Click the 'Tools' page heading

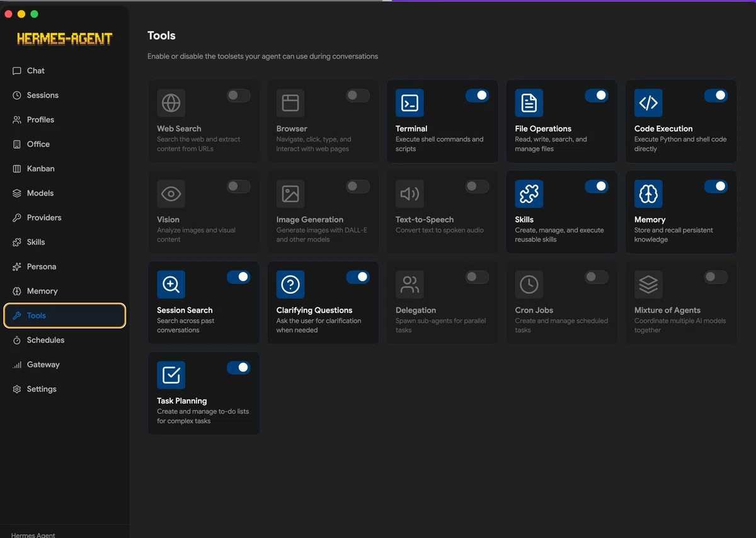(161, 36)
